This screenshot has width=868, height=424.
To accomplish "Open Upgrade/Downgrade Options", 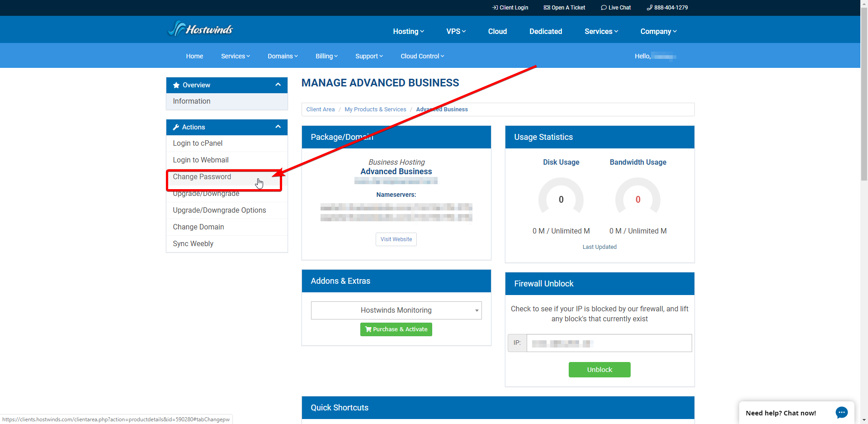I will click(x=227, y=210).
